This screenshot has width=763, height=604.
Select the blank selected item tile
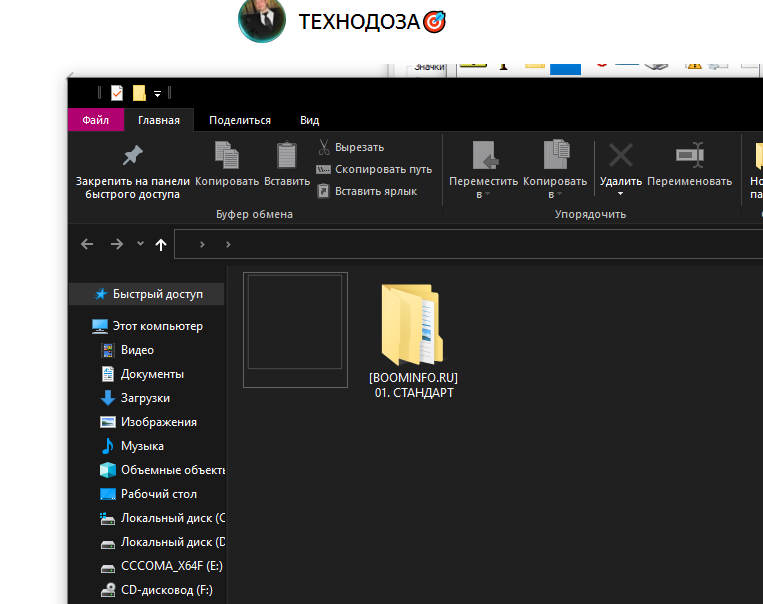pyautogui.click(x=295, y=330)
